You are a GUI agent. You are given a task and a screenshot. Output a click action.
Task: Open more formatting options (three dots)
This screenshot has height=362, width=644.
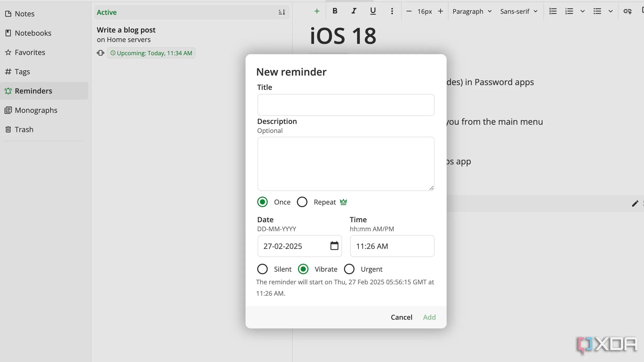(x=392, y=11)
